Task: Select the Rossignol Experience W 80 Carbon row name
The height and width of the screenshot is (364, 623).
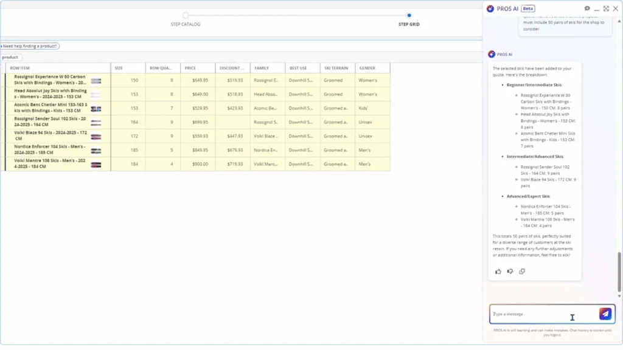Action: click(x=50, y=80)
